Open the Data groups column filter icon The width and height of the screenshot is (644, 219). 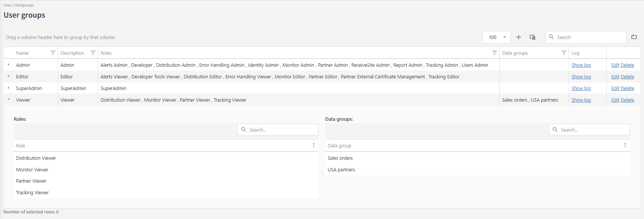tap(564, 53)
